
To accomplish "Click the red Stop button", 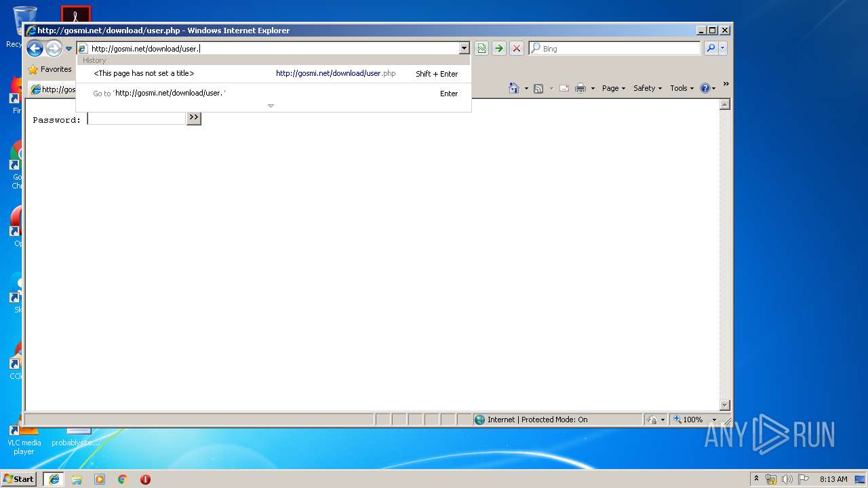I will tap(517, 48).
